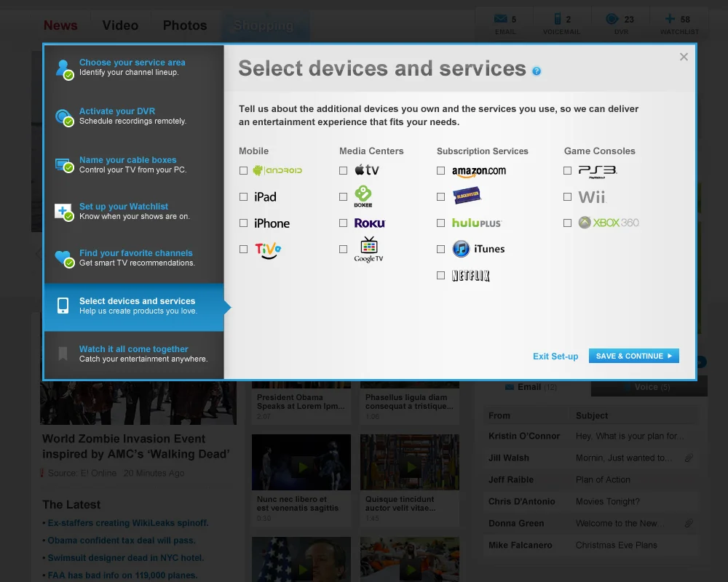Viewport: 728px width, 582px height.
Task: Click the Boxee logo
Action: pos(363,196)
